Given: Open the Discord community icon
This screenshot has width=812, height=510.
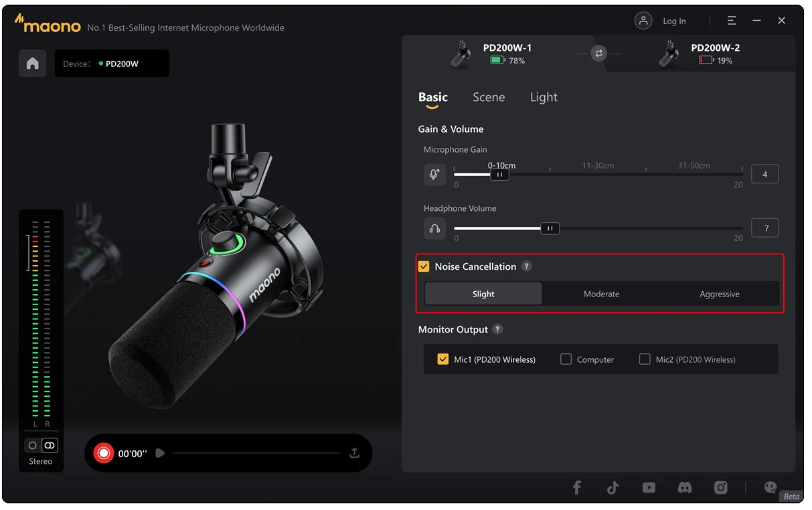Looking at the screenshot, I should tap(684, 488).
